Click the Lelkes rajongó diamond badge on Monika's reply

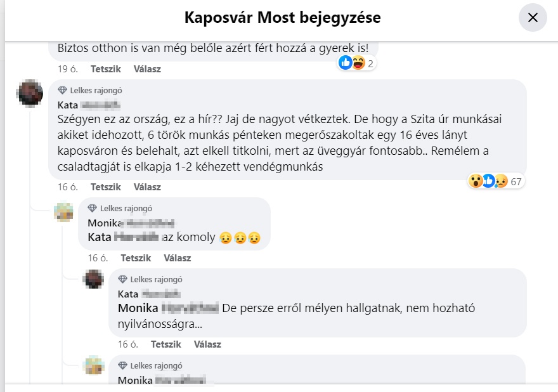tap(92, 208)
